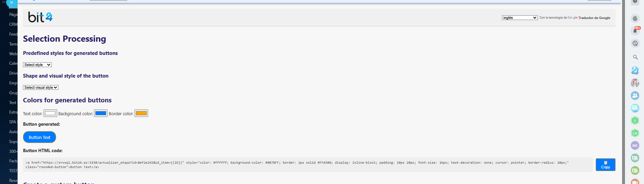
Task: Open the Border color orange swatch
Action: click(x=141, y=113)
